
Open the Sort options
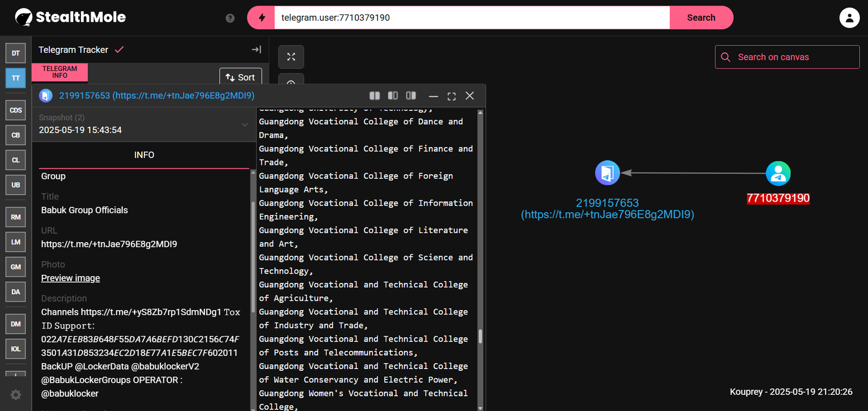240,77
